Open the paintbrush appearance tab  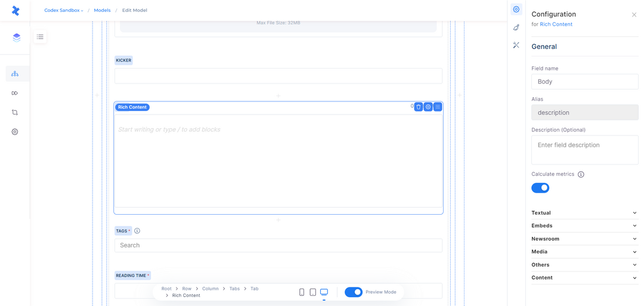(516, 27)
